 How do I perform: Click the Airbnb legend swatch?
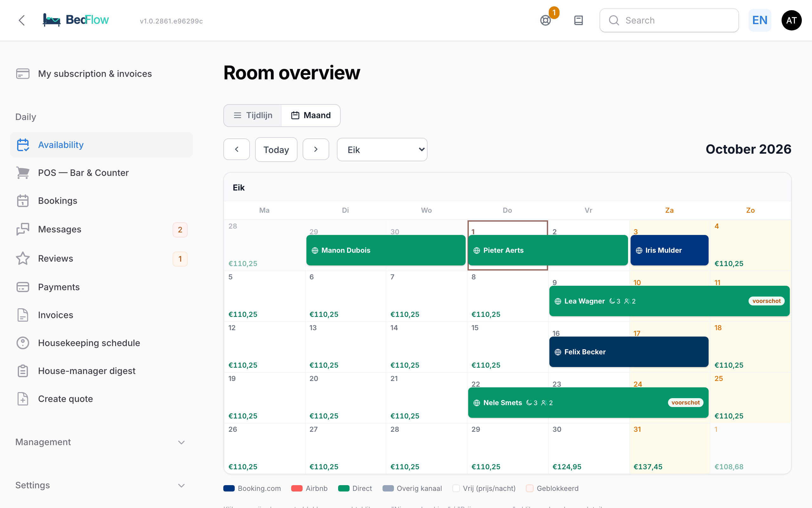297,488
